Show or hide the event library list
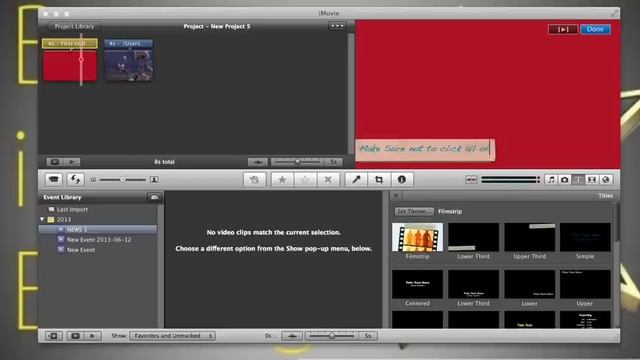The height and width of the screenshot is (360, 640). [x=53, y=336]
